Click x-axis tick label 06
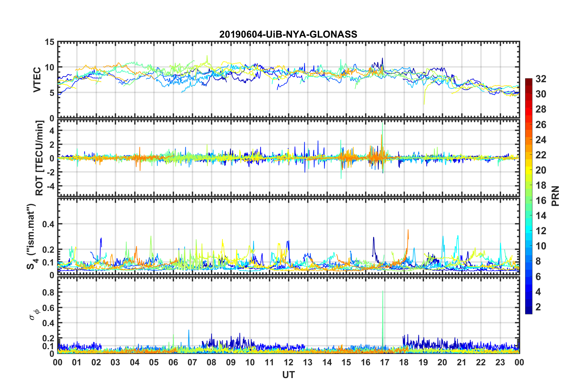The width and height of the screenshot is (577, 392). pos(173,362)
